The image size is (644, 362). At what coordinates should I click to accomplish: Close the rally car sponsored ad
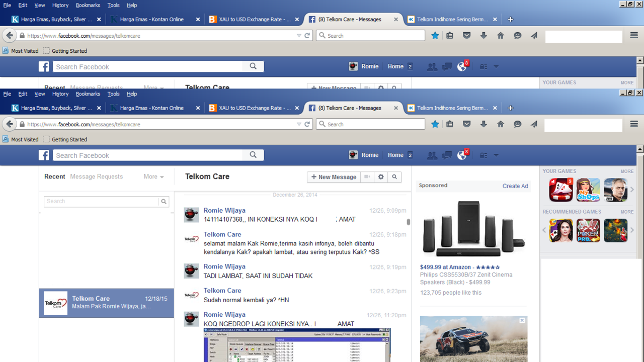click(x=522, y=320)
